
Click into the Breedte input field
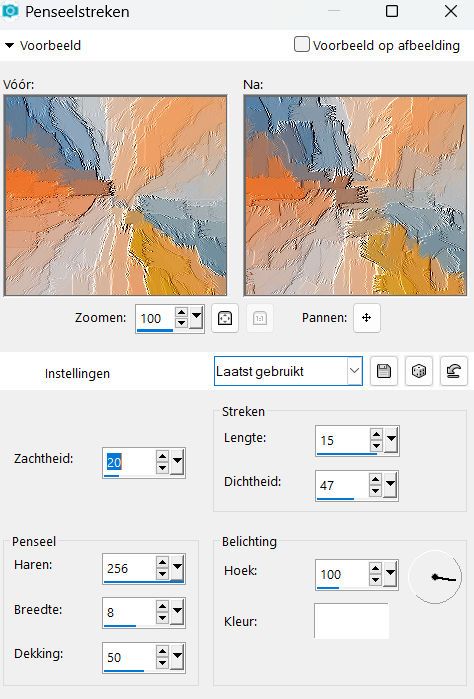(x=129, y=612)
